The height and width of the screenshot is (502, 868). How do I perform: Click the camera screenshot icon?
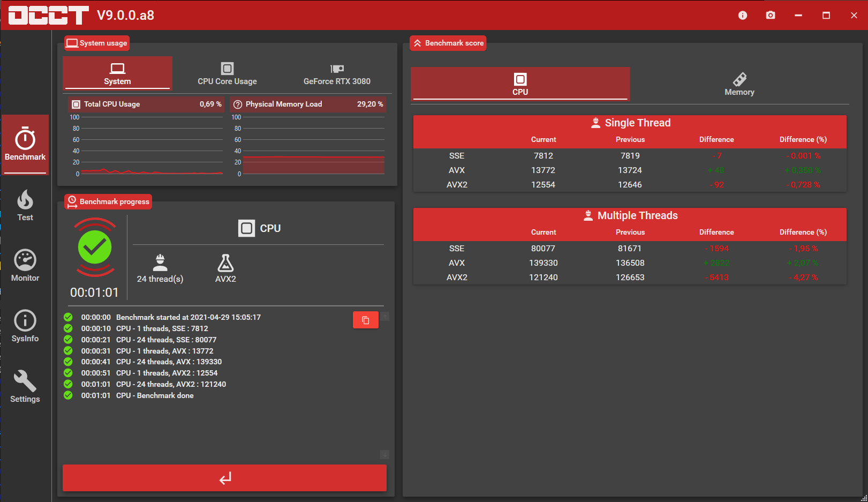[x=770, y=16]
